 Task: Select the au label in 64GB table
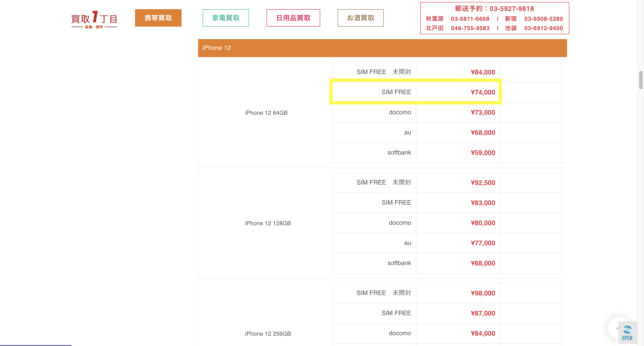click(x=407, y=132)
